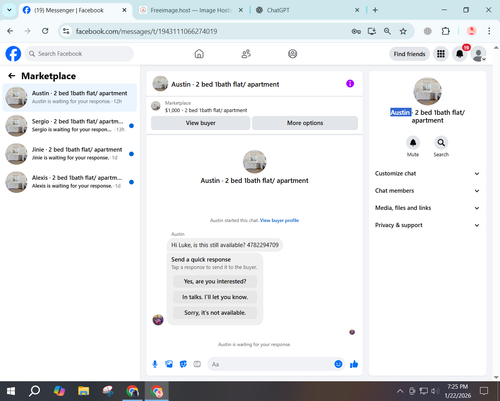
Task: Expand Customize chat section
Action: click(x=427, y=174)
